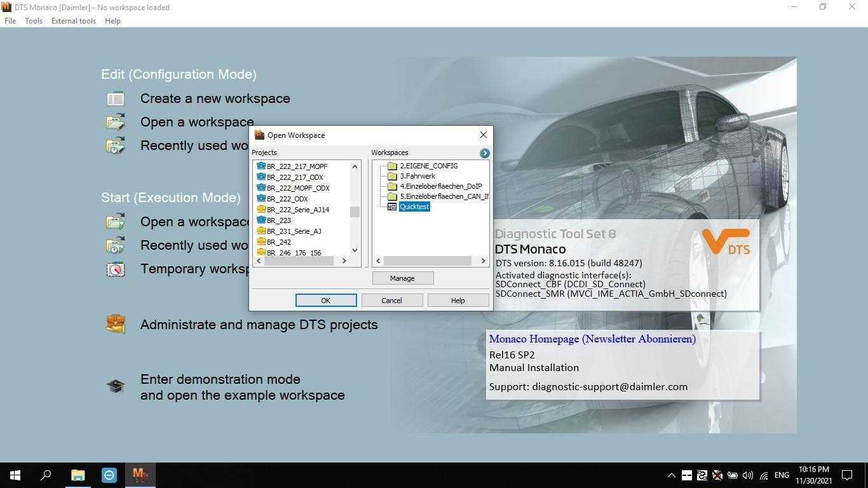Image resolution: width=868 pixels, height=488 pixels.
Task: Open the Monaco Homepage newsletter link
Action: (x=592, y=339)
